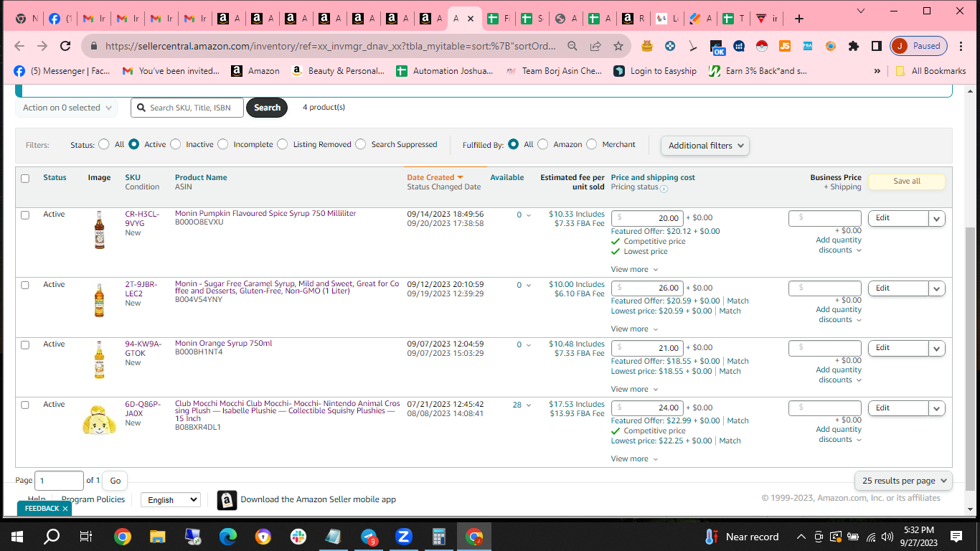Open the All Bookmarks folder

point(930,71)
